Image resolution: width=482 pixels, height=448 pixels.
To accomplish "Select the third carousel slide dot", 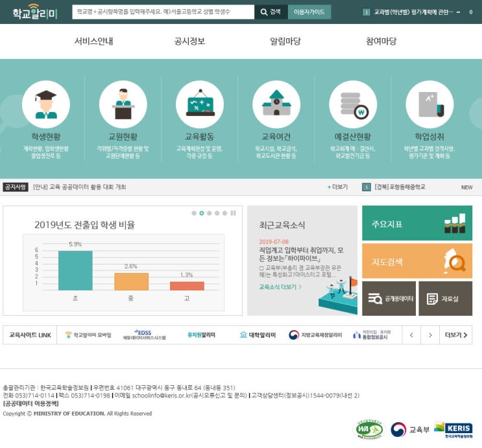I will 210,213.
